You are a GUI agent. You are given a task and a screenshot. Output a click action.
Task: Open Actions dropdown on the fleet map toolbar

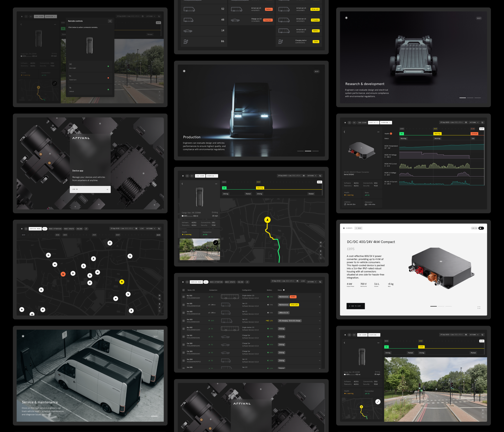tap(151, 229)
